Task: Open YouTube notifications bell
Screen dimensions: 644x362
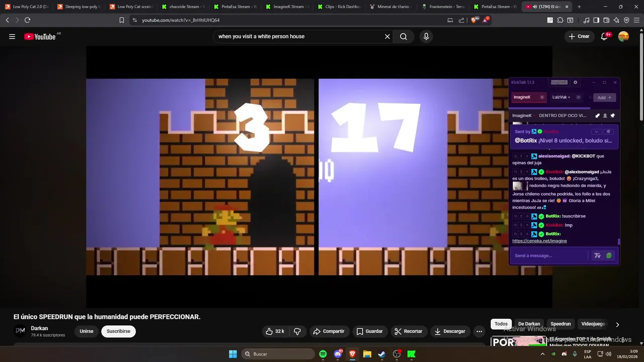Action: [605, 36]
